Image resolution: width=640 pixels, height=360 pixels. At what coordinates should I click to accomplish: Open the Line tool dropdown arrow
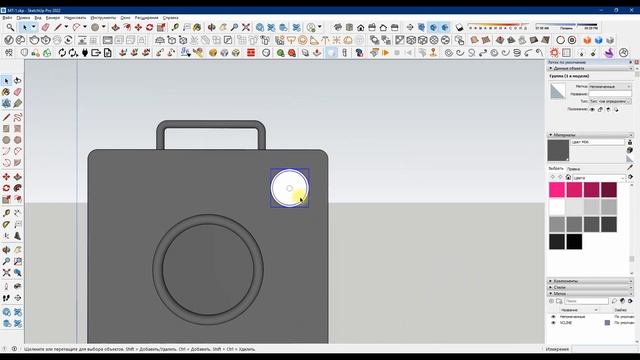[66, 27]
